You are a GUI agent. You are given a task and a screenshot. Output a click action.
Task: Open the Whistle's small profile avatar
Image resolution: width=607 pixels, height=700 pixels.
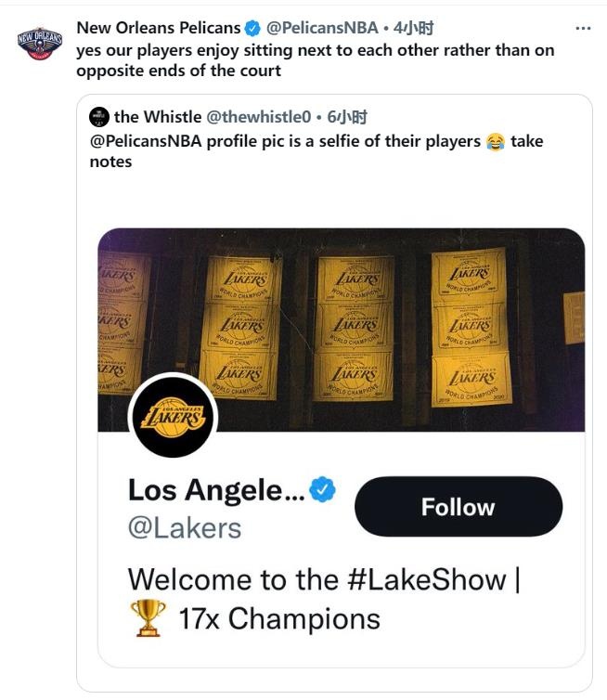pos(99,117)
